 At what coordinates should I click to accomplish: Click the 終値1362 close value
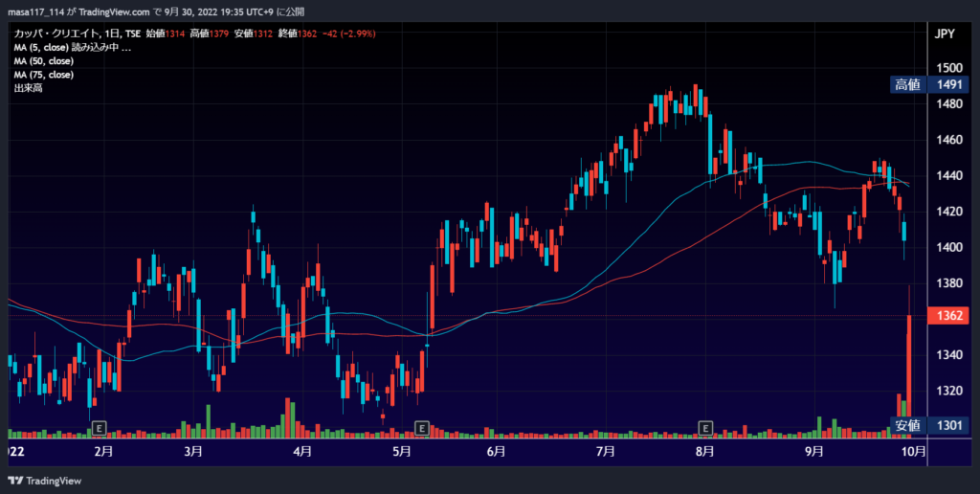coord(298,34)
